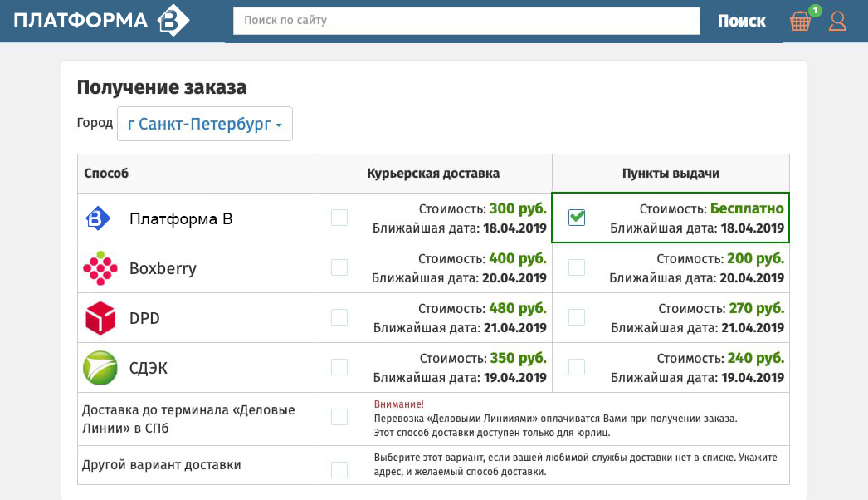This screenshot has width=868, height=500.
Task: Open the shopping cart icon
Action: (x=800, y=22)
